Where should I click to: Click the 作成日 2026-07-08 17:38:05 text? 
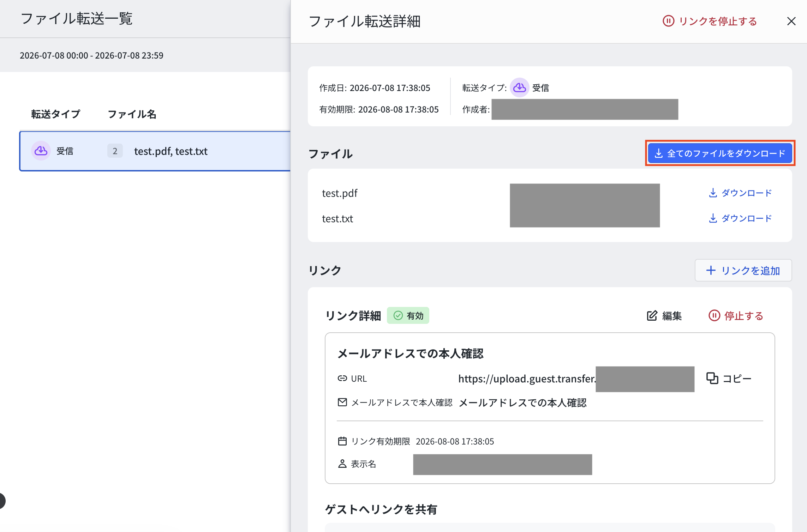[x=375, y=88]
